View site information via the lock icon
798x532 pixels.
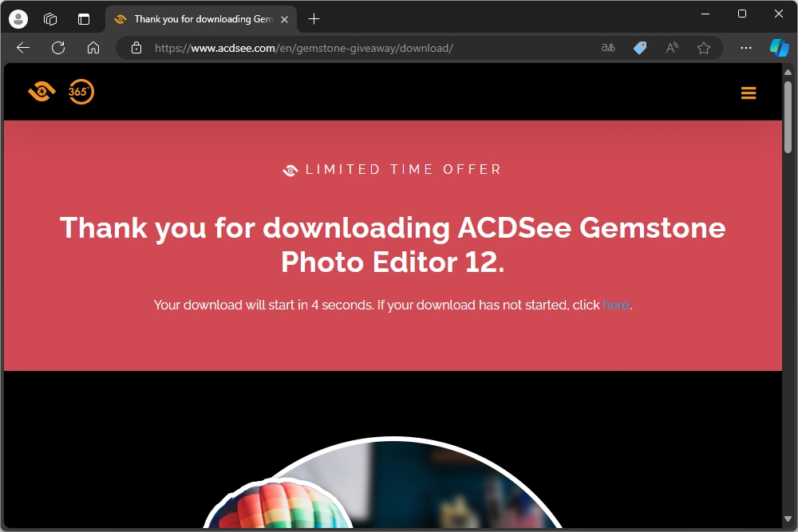click(x=136, y=48)
